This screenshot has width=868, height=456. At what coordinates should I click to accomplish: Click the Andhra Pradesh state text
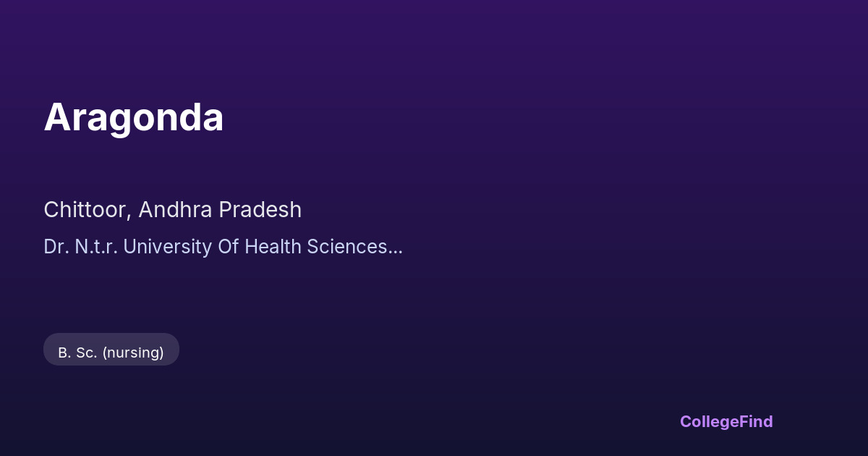click(x=220, y=210)
